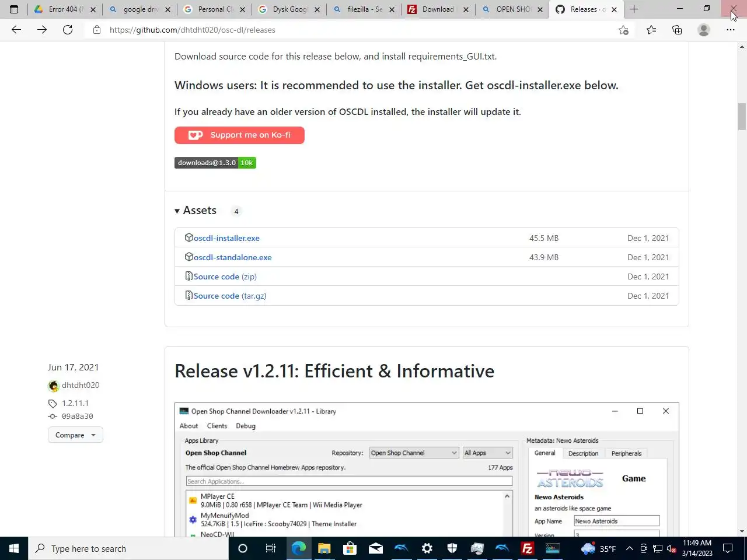Click the taskbar search box
This screenshot has height=560, width=747.
(128, 548)
